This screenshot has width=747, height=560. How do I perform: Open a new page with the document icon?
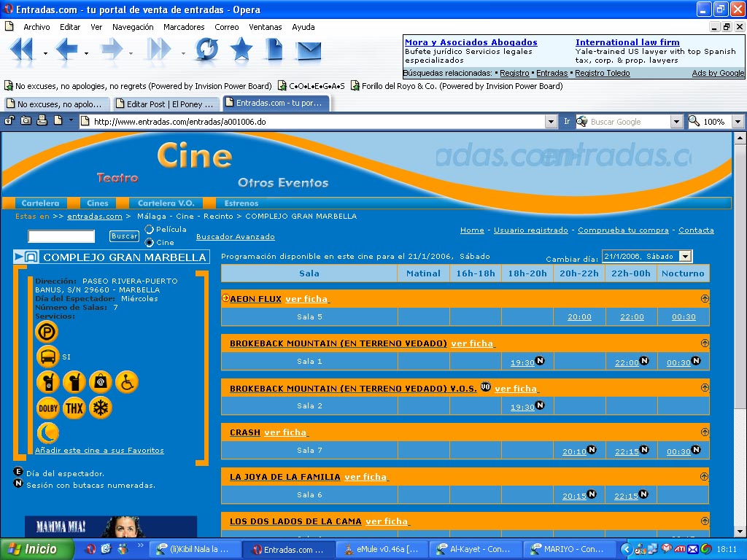point(274,49)
